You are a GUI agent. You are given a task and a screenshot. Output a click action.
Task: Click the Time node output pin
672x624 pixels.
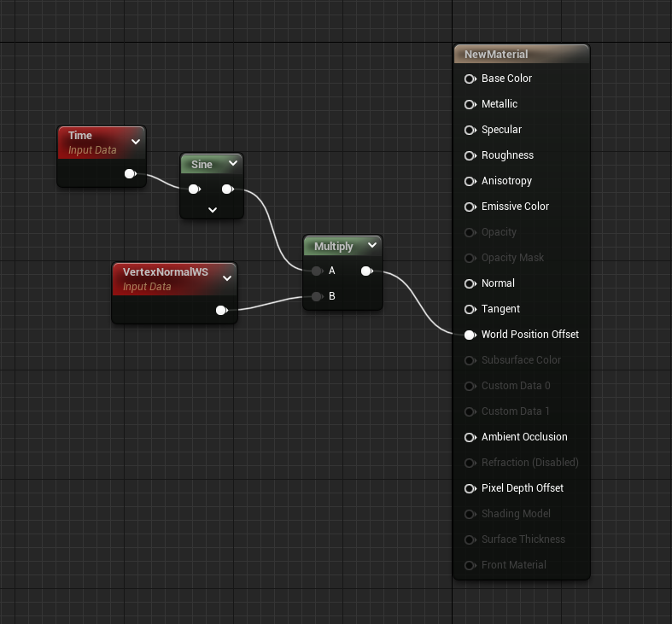(x=129, y=174)
